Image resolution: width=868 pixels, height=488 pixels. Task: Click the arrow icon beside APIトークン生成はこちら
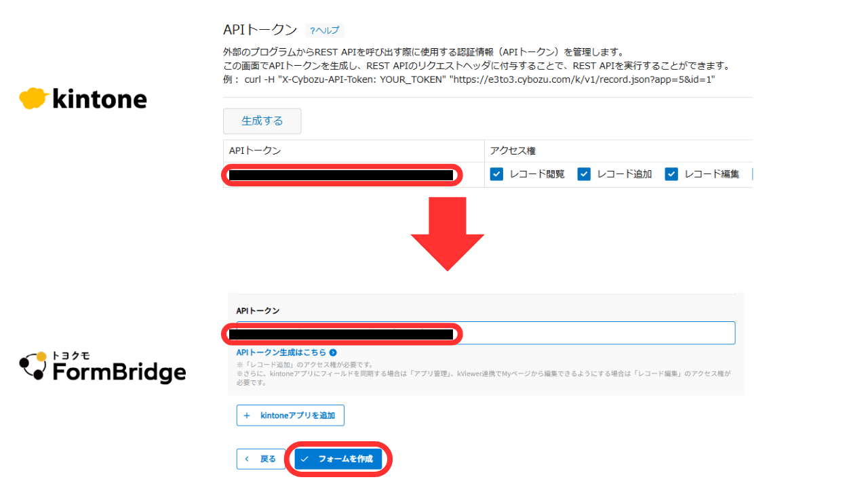click(x=333, y=352)
